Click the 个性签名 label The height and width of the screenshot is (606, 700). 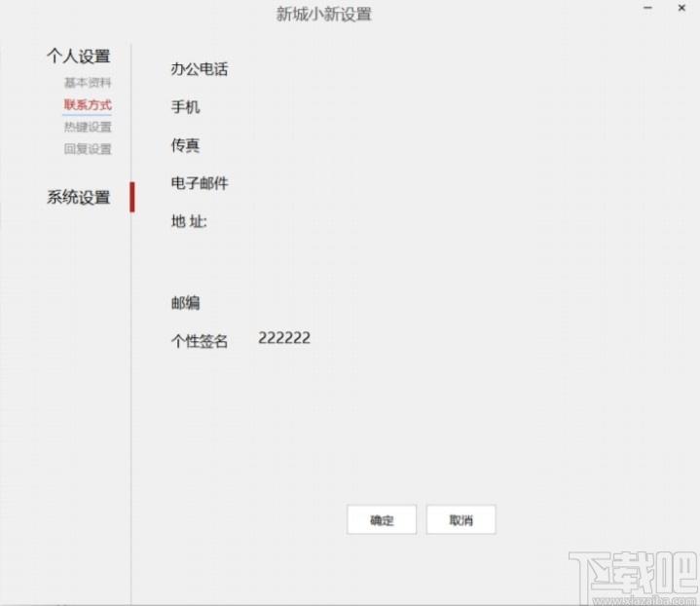pyautogui.click(x=200, y=341)
